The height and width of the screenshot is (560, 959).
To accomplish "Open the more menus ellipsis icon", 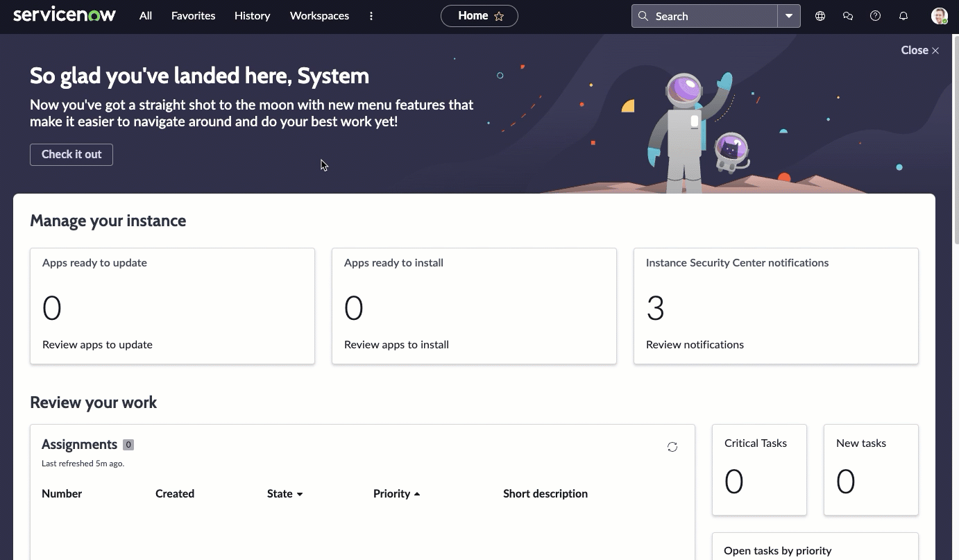I will point(371,15).
